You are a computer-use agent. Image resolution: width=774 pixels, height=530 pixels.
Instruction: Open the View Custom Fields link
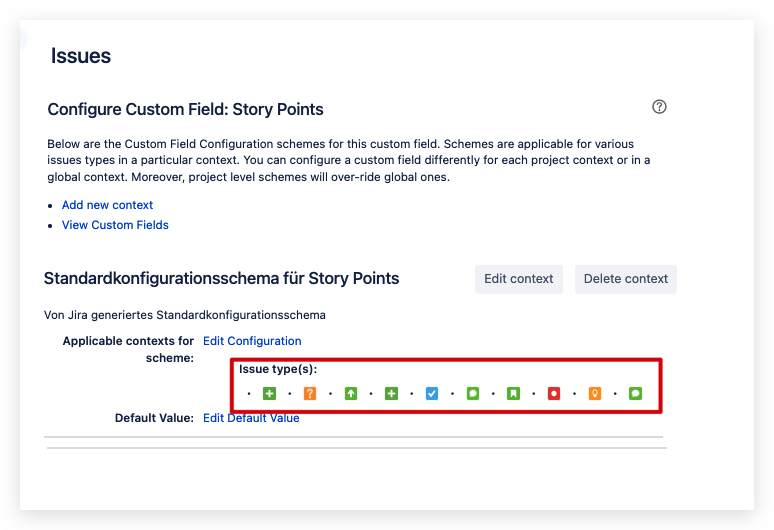coord(115,225)
